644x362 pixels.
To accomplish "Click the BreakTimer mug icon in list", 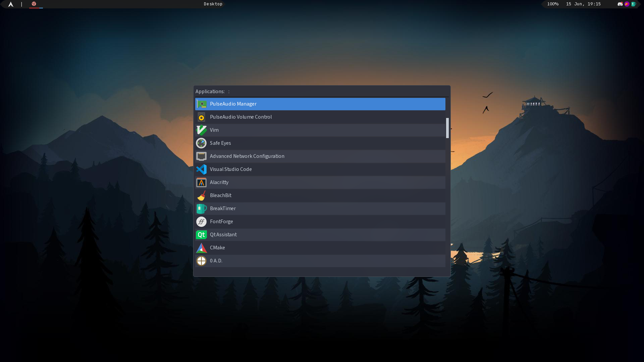I will coord(201,208).
